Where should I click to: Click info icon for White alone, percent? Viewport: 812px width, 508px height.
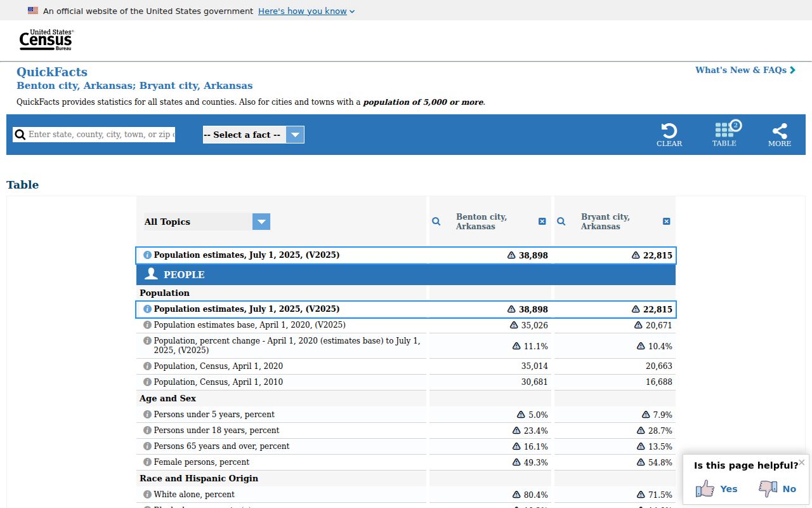click(x=147, y=495)
